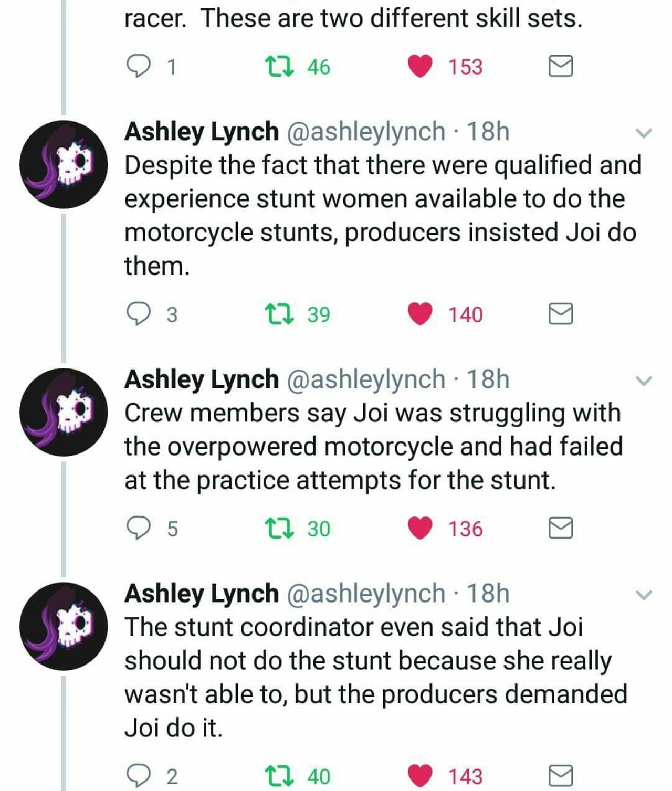The height and width of the screenshot is (791, 672).
Task: Unlike the tweet with 153 likes
Action: [x=420, y=67]
